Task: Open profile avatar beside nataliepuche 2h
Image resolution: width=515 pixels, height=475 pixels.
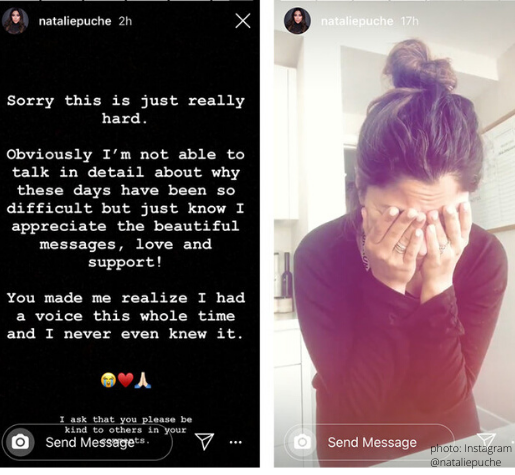Action: [x=15, y=21]
